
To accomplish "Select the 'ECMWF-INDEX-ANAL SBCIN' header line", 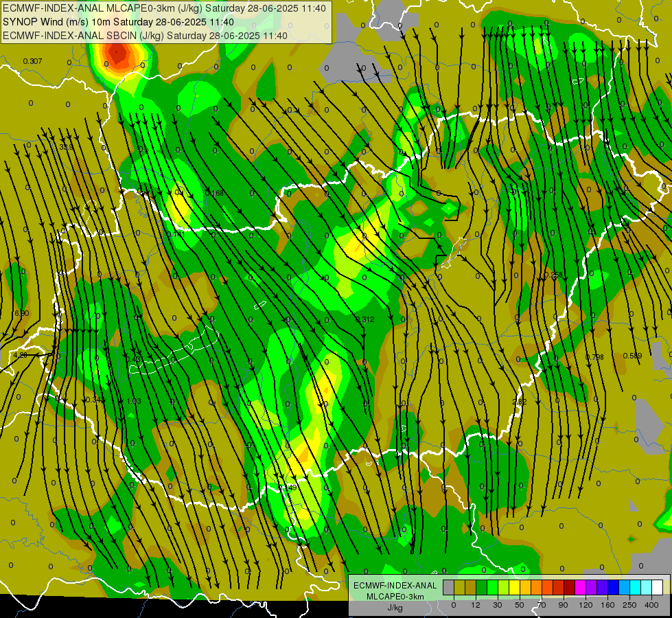I will point(145,36).
